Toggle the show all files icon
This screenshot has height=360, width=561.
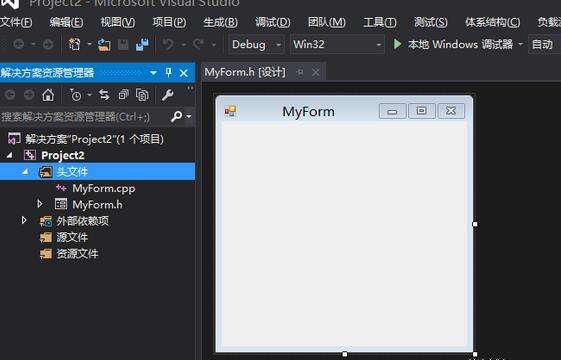click(x=142, y=95)
